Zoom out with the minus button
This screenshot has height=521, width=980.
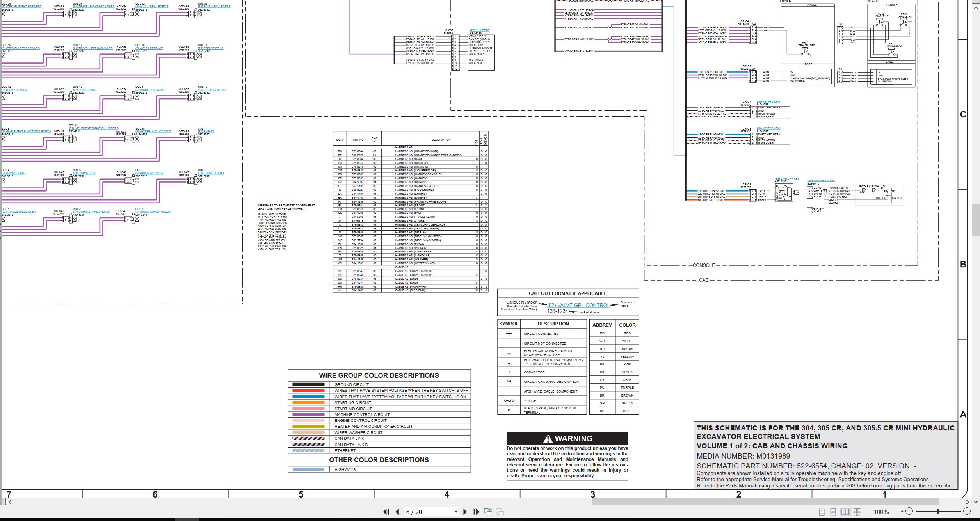(909, 511)
